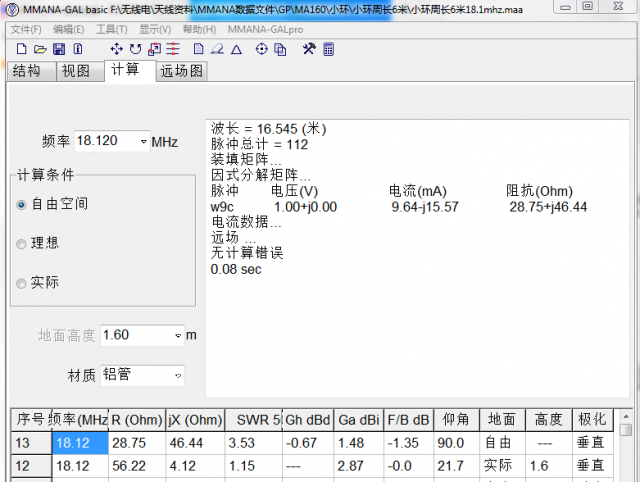640x482 pixels.
Task: Click the copy pages icon
Action: tap(280, 49)
